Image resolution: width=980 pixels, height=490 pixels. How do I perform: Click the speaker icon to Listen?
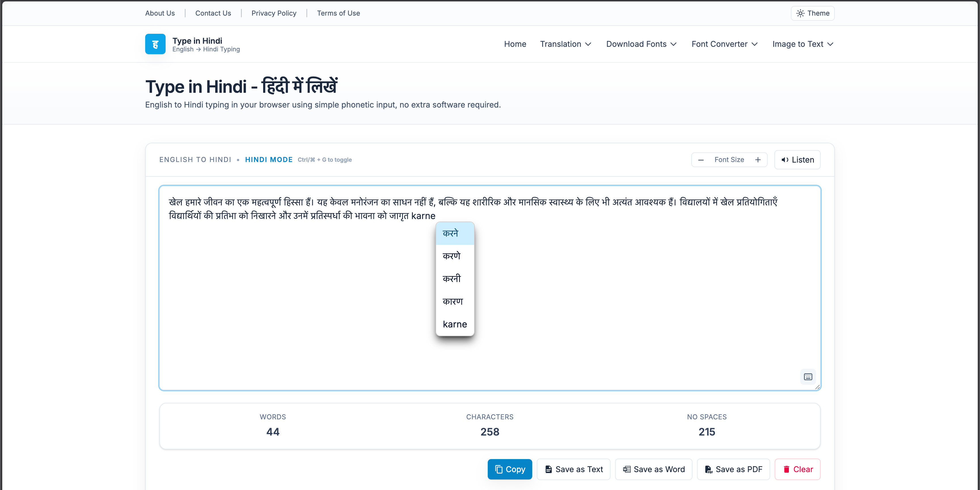784,159
